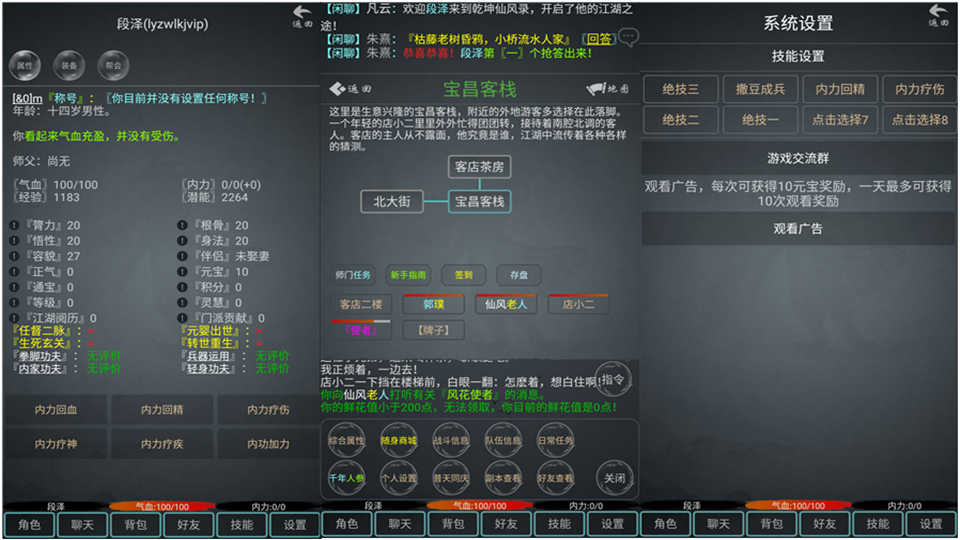Choose the 点击选择8 skill slot
The image size is (960, 540).
click(x=919, y=120)
